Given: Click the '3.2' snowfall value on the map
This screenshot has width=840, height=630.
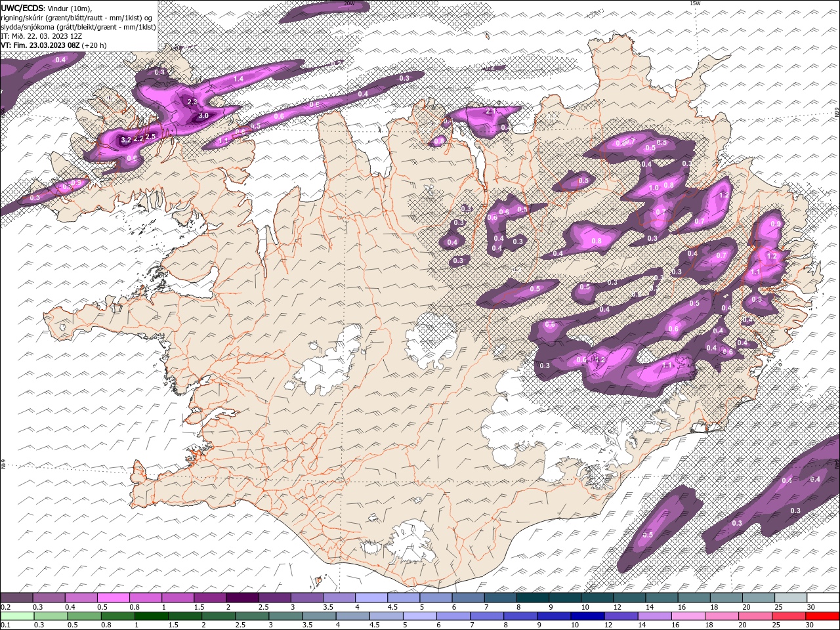Looking at the screenshot, I should click(126, 140).
